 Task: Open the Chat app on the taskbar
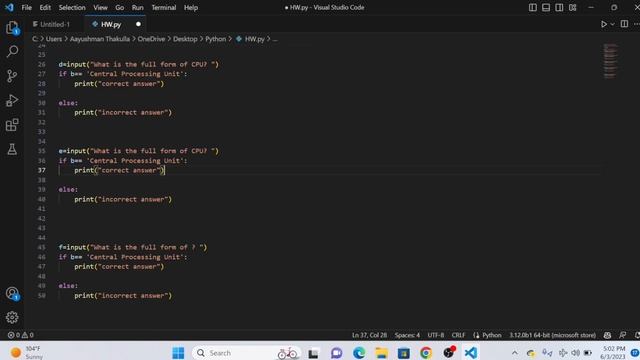point(336,353)
